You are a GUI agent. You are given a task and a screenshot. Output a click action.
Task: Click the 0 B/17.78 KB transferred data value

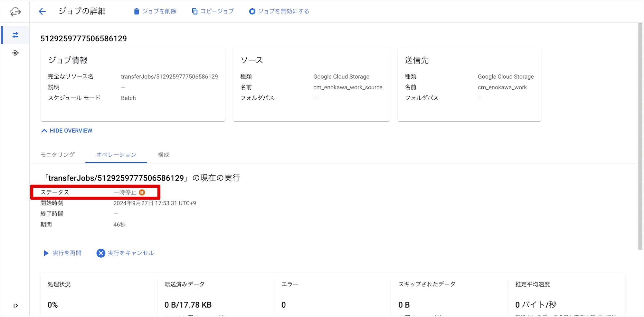188,305
